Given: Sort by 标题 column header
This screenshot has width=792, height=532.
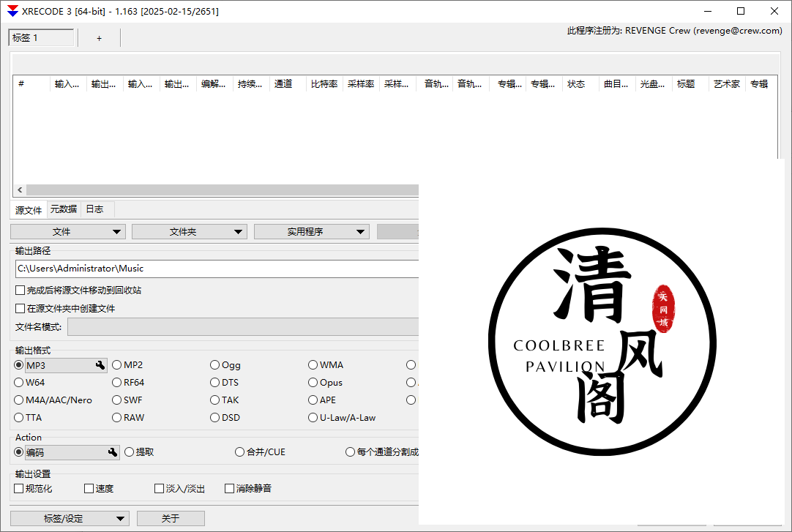Looking at the screenshot, I should (690, 83).
